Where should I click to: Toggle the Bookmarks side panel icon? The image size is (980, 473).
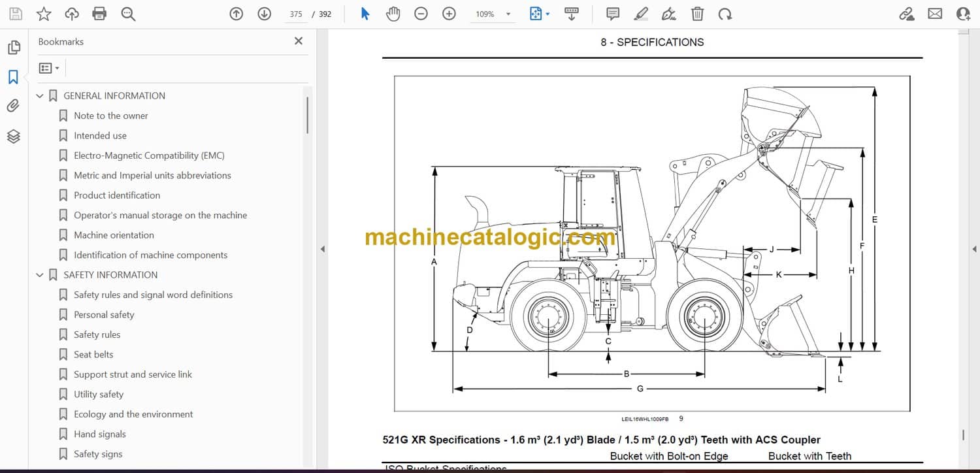[x=14, y=77]
